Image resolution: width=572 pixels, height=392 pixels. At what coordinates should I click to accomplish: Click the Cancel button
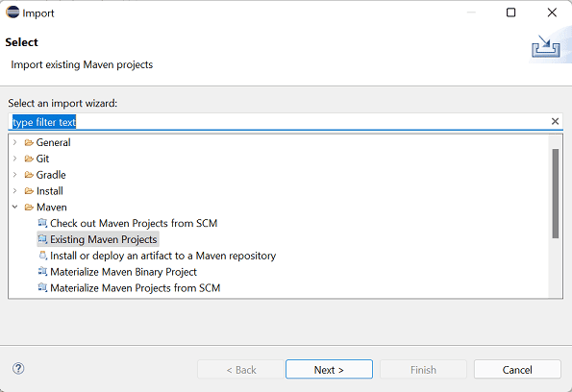[517, 369]
